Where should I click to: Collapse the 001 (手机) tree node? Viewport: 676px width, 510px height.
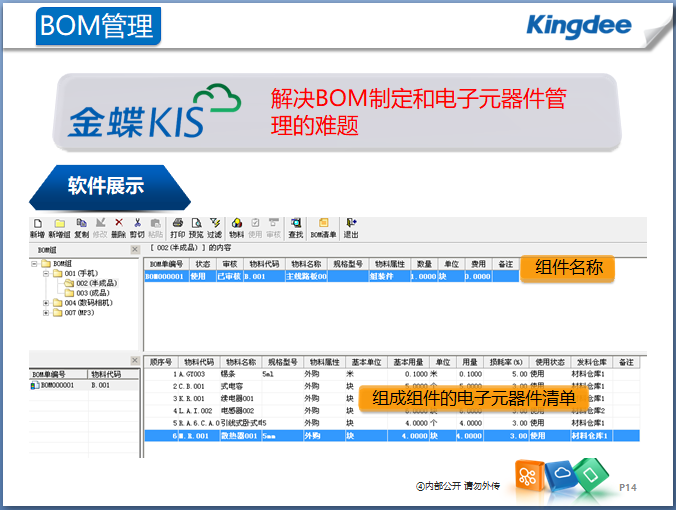tap(46, 273)
